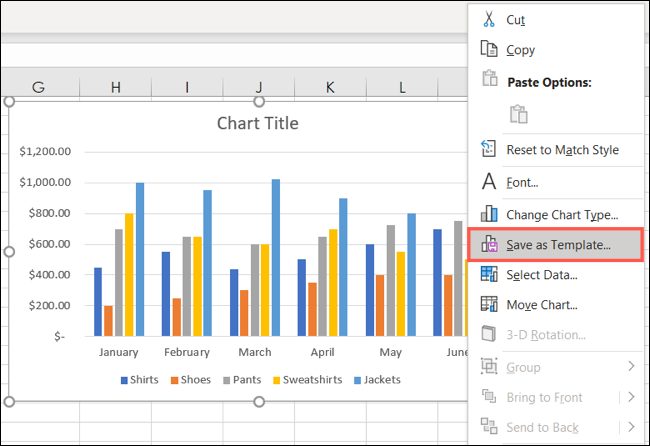Expand the Bring to Front submenu arrow
Viewport: 650px width, 446px height.
[631, 397]
